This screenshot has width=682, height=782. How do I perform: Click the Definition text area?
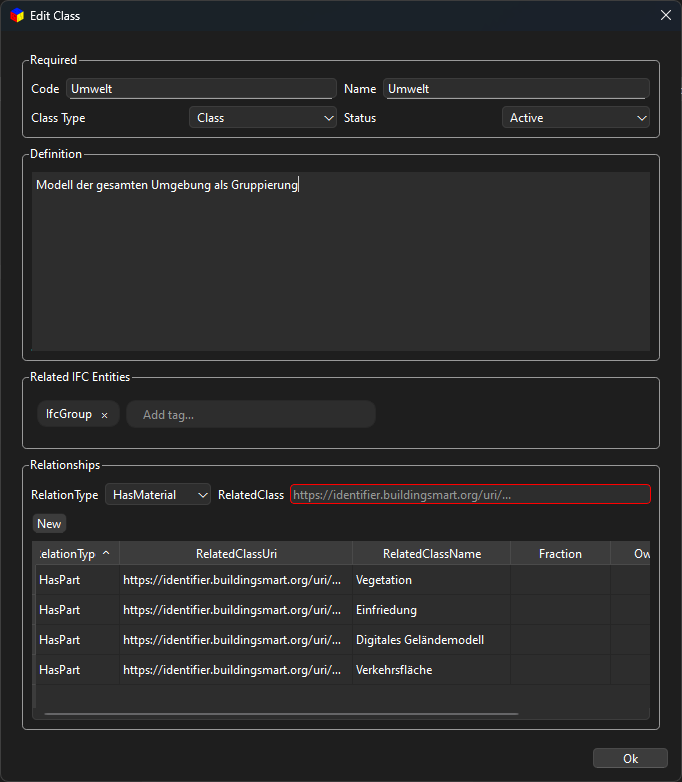coord(340,260)
